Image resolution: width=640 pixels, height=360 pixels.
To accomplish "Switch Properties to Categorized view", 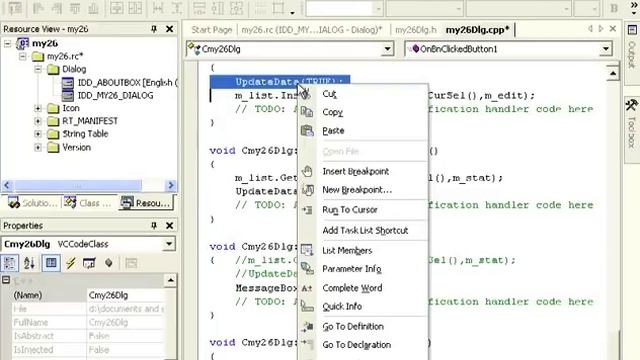I will (10, 263).
